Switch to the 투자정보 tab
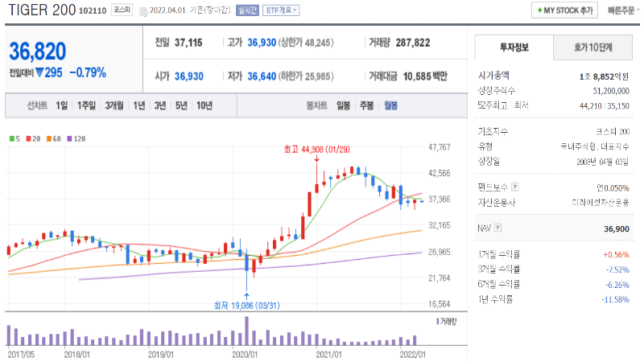This screenshot has width=644, height=362. pos(514,47)
